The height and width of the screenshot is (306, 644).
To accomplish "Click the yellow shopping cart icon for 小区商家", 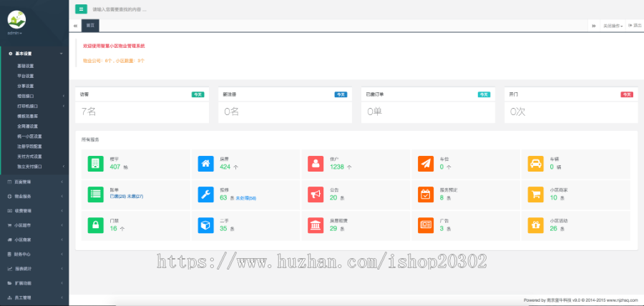I will click(535, 194).
